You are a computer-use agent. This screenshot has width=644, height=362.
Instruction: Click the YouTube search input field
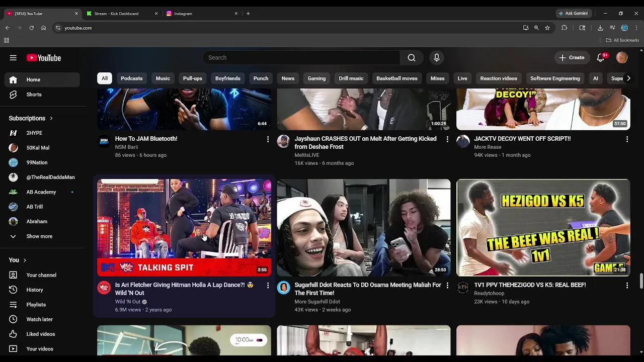[x=301, y=58]
